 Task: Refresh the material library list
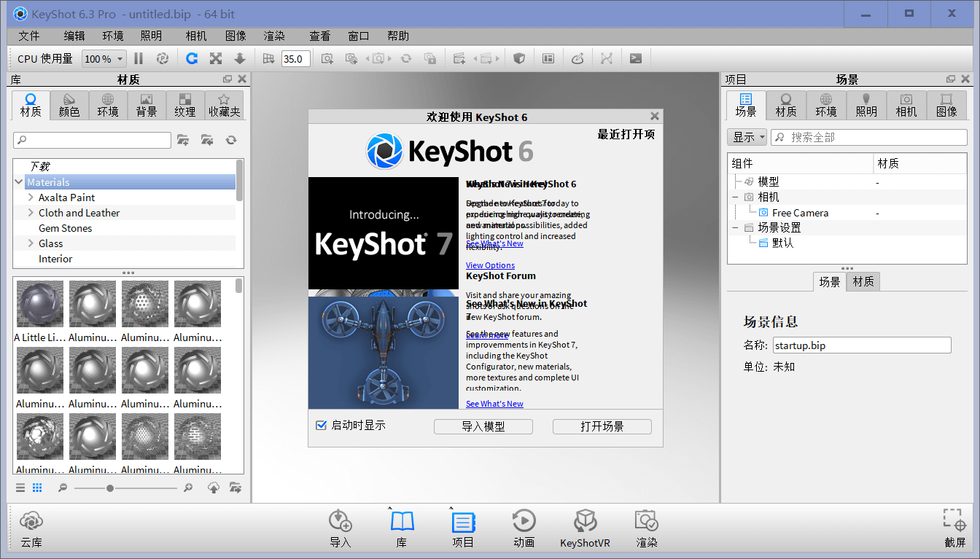coord(231,140)
